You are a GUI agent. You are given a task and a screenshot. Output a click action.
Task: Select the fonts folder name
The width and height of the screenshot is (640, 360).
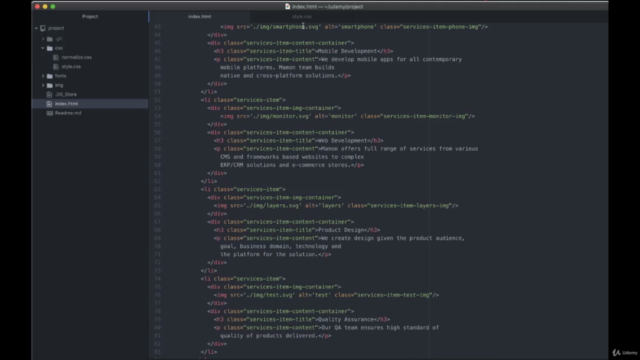[x=60, y=76]
